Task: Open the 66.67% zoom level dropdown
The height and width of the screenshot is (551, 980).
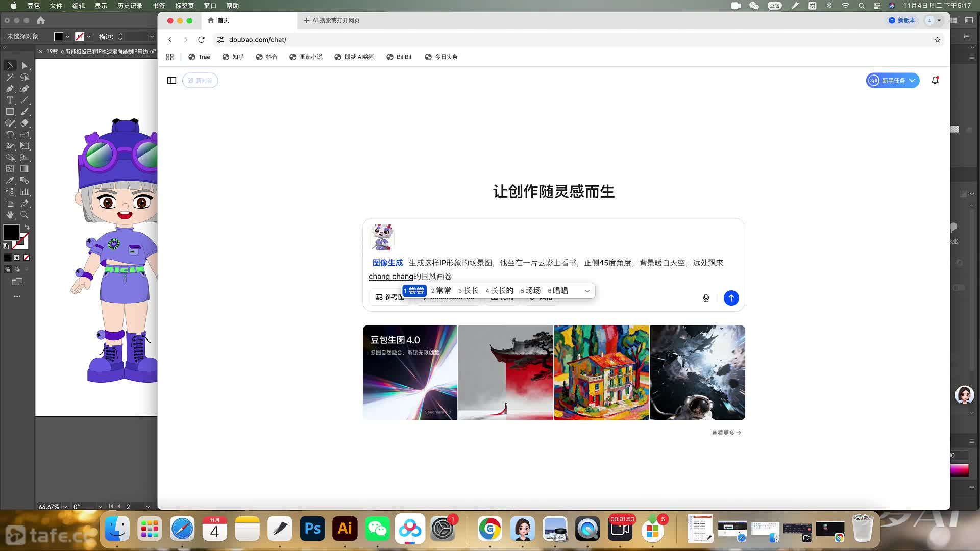Action: (x=65, y=507)
